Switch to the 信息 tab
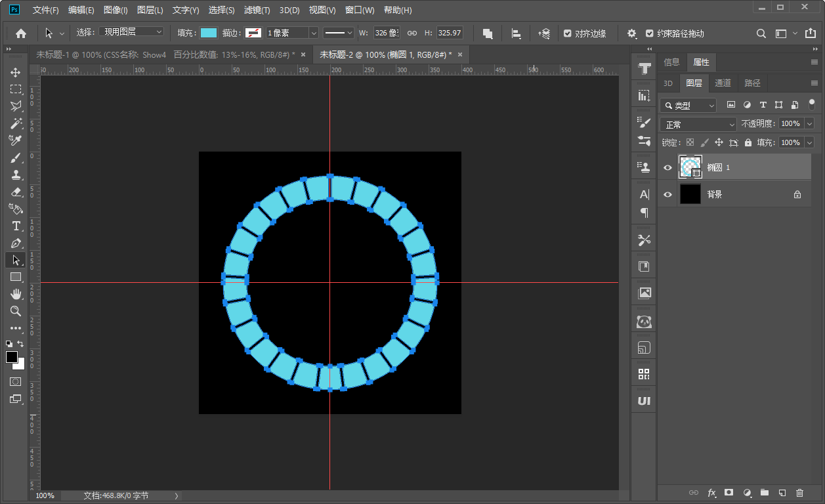 (x=671, y=62)
